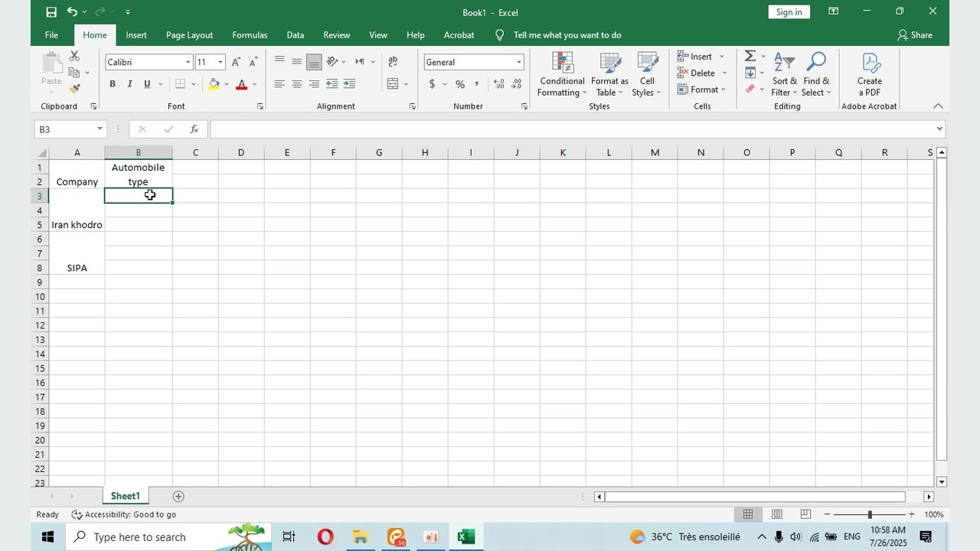The width and height of the screenshot is (980, 551).
Task: Toggle Italic formatting
Action: tap(130, 84)
